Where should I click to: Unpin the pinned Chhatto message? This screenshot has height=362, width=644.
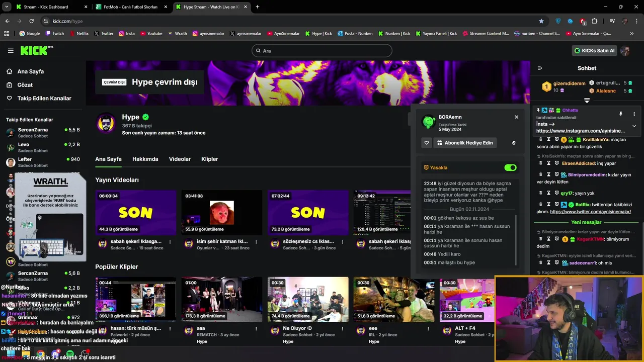click(621, 114)
